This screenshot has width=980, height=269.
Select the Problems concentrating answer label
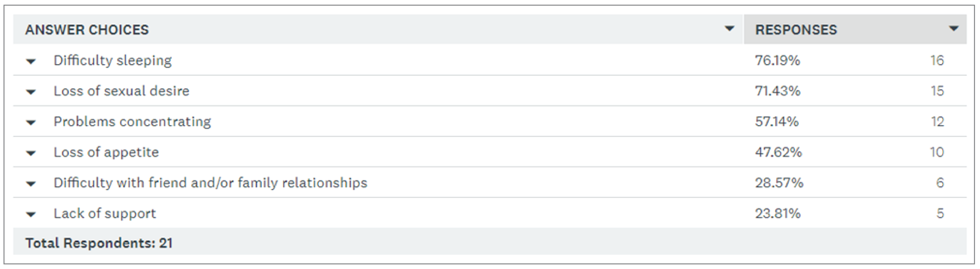point(132,122)
